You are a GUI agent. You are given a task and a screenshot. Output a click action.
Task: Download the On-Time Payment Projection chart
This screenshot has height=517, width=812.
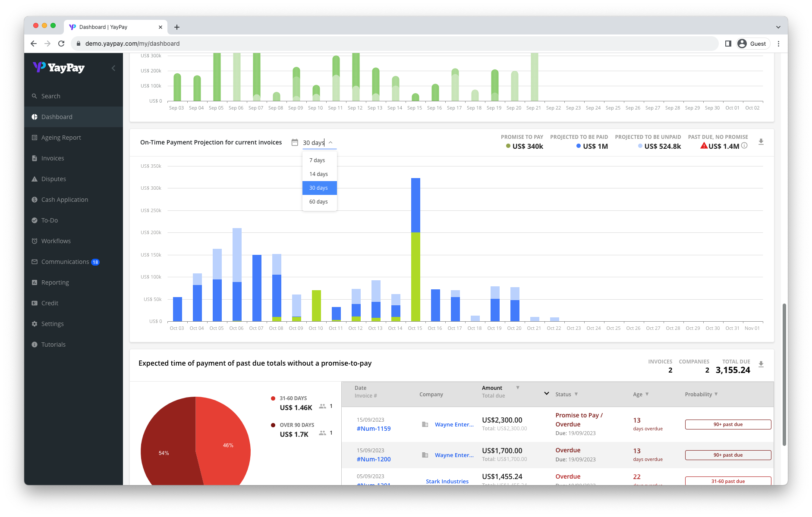click(761, 142)
